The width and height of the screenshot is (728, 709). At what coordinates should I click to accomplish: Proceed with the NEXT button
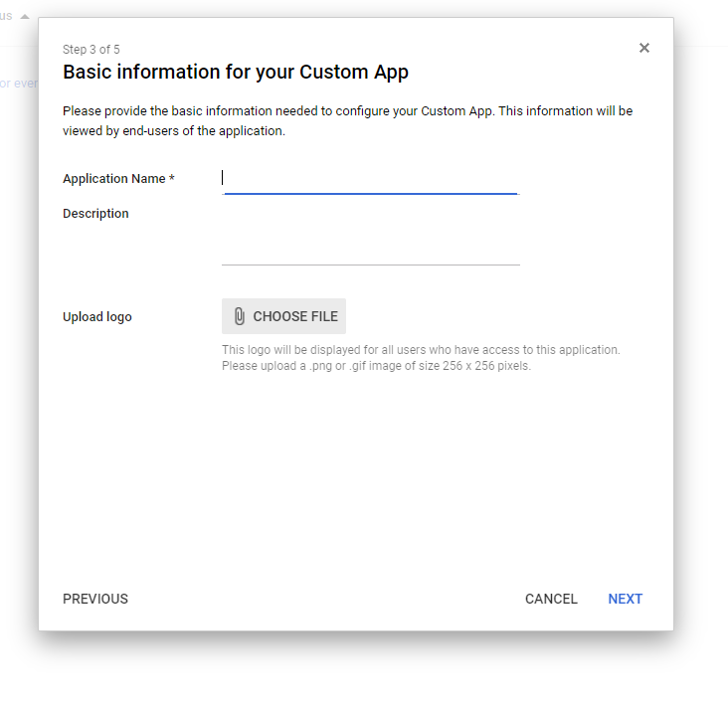pos(626,599)
